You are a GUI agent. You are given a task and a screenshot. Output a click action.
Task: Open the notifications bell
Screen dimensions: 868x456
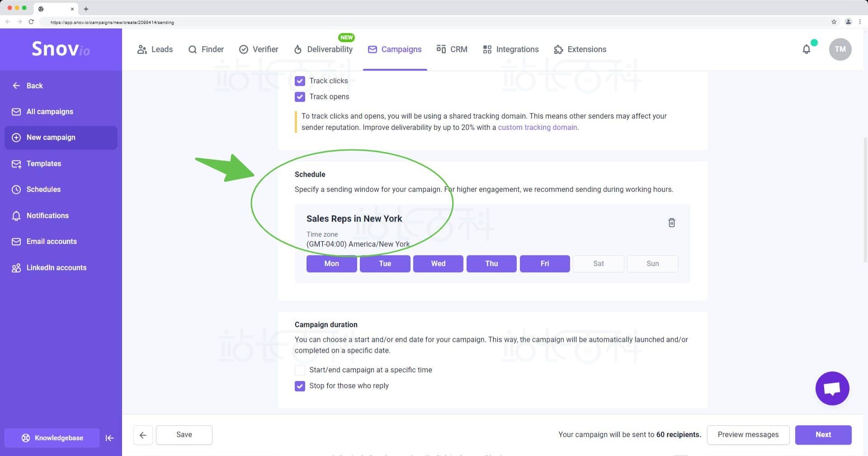[x=807, y=49]
